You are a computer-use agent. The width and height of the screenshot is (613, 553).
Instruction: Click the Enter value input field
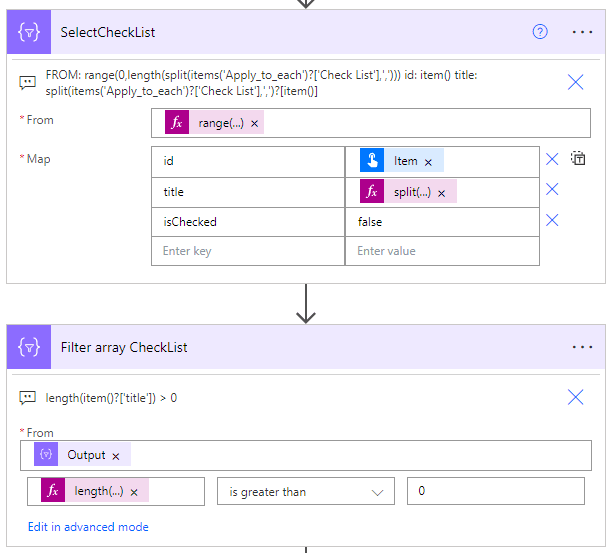[441, 251]
